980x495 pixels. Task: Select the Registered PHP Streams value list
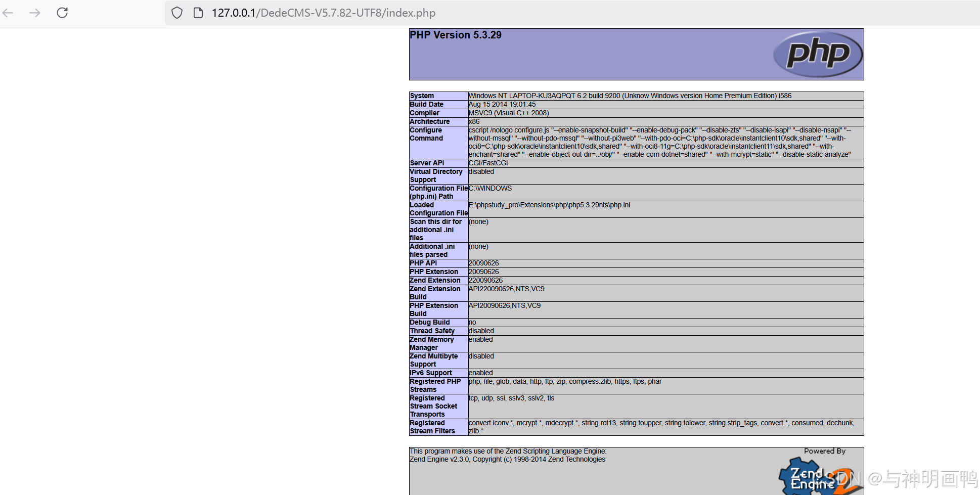tap(565, 381)
